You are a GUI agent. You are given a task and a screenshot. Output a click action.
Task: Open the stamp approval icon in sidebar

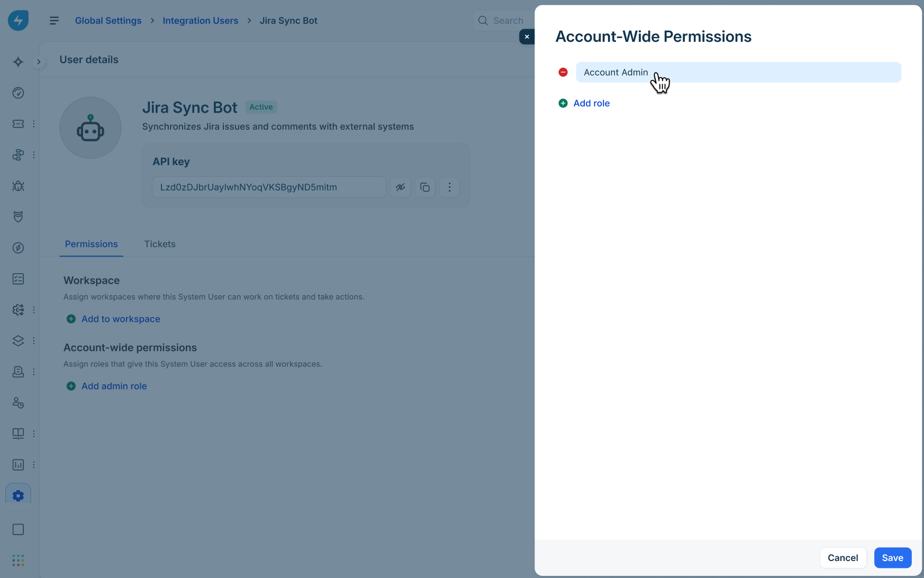coord(18,372)
